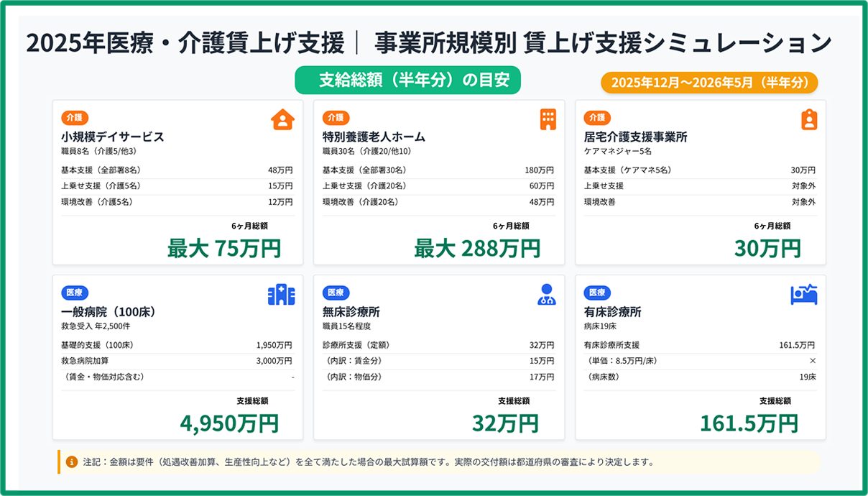
Task: Click the orange ID badge icon for 居宅介護支援事業所
Action: tap(809, 119)
